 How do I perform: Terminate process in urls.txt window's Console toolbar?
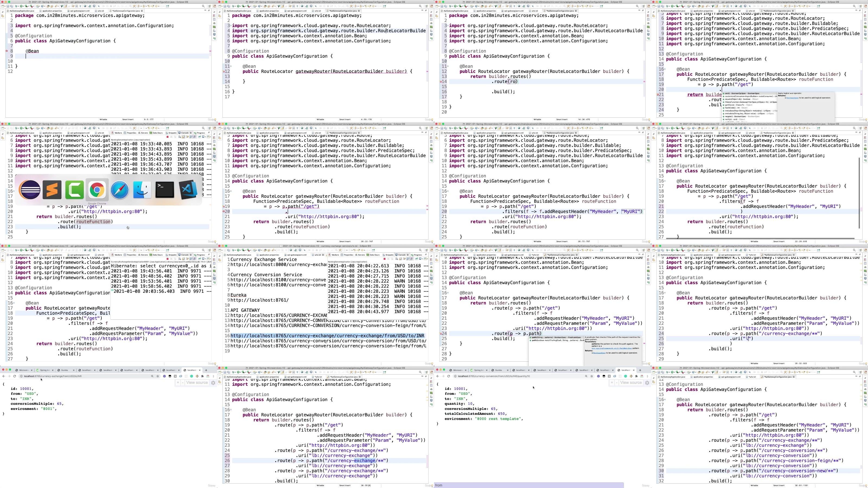[x=384, y=259]
